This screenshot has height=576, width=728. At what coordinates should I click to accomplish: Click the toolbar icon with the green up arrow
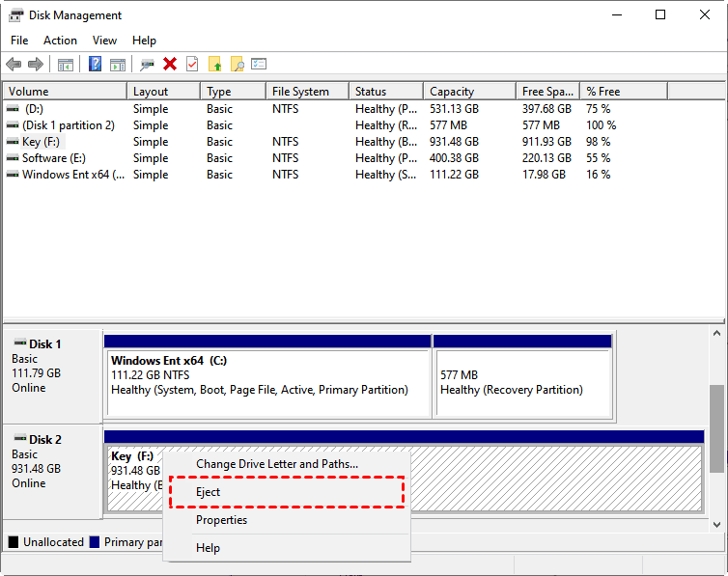[214, 65]
